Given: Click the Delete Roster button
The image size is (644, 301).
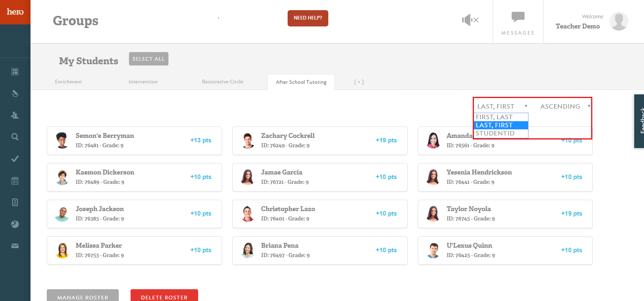Looking at the screenshot, I should (164, 296).
